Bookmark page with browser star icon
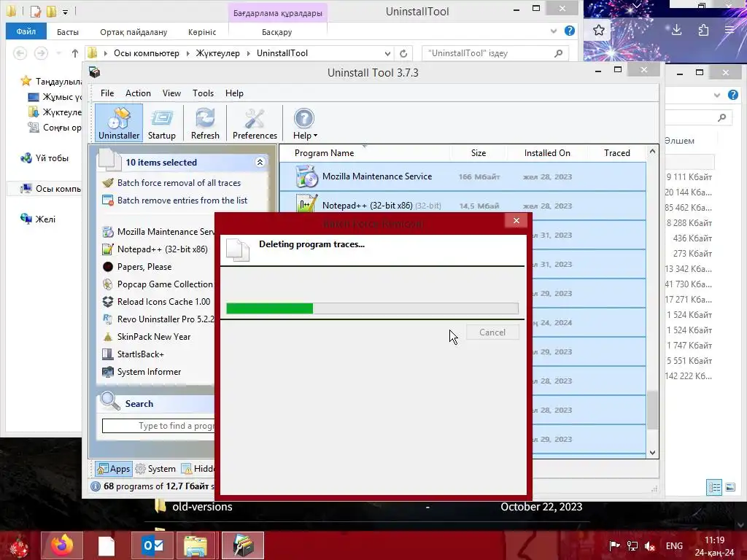Viewport: 747px width, 560px height. [x=599, y=31]
